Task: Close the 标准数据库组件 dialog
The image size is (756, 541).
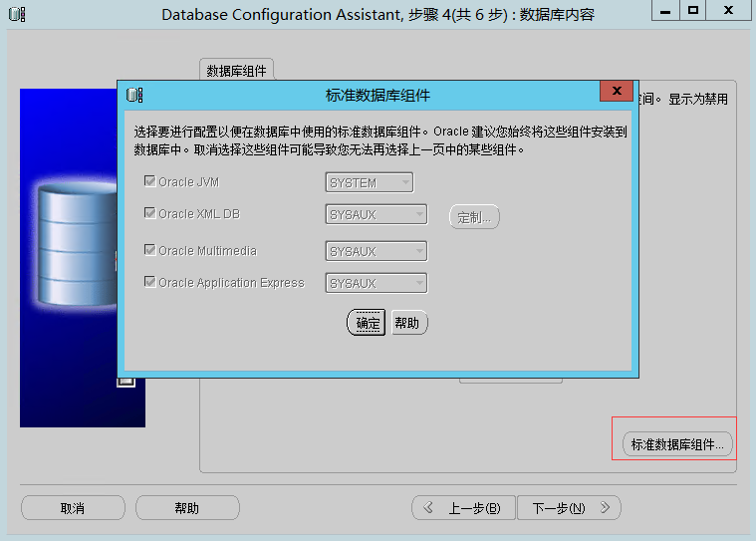Action: 617,91
